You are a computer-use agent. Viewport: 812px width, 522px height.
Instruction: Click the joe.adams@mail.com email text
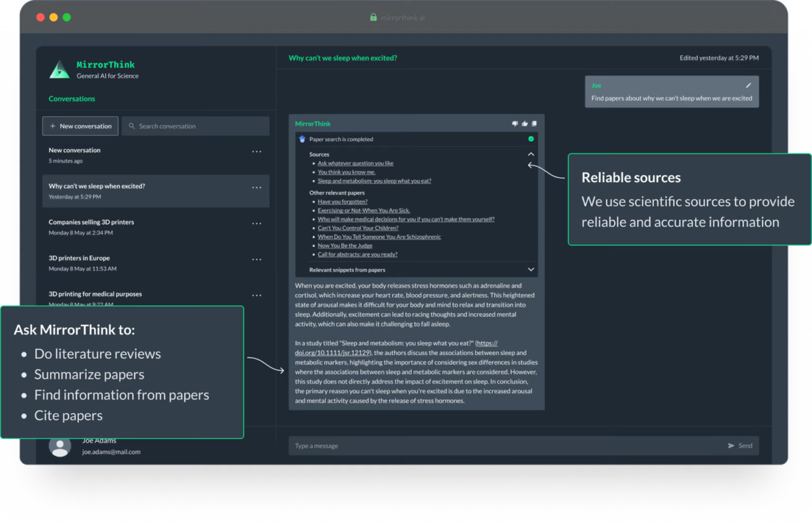pos(111,452)
